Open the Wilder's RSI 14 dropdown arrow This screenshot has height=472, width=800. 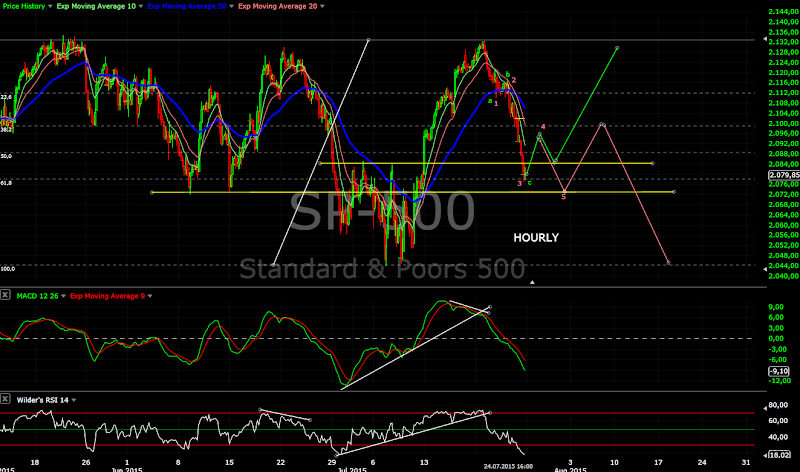point(73,401)
